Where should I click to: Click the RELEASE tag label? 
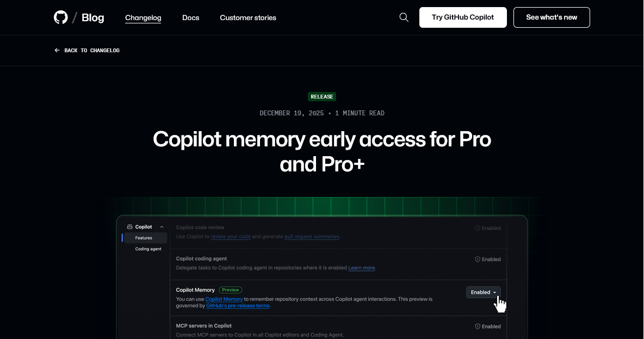coord(322,97)
